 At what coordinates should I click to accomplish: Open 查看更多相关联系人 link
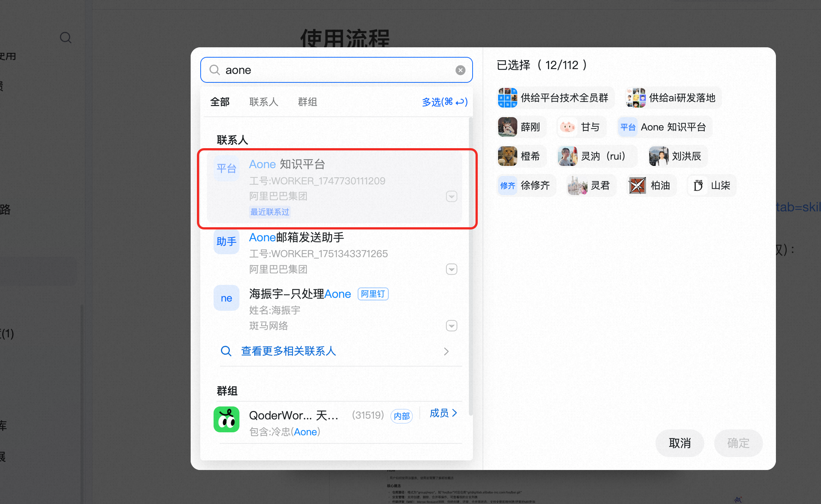click(288, 351)
